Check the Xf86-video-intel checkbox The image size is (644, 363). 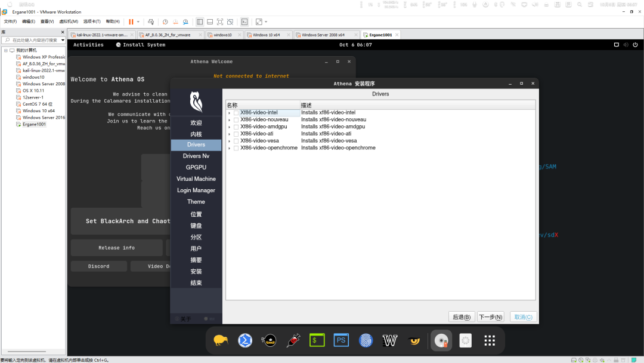[x=236, y=113]
